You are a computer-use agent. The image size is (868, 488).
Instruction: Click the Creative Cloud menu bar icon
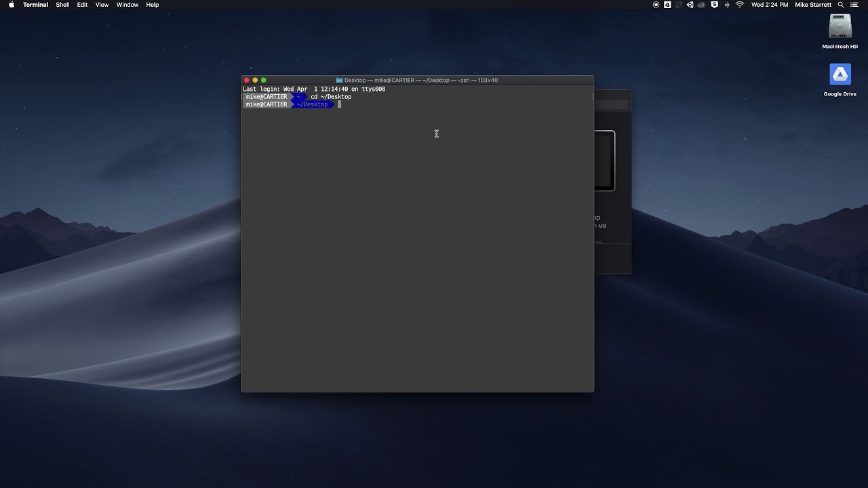[702, 5]
